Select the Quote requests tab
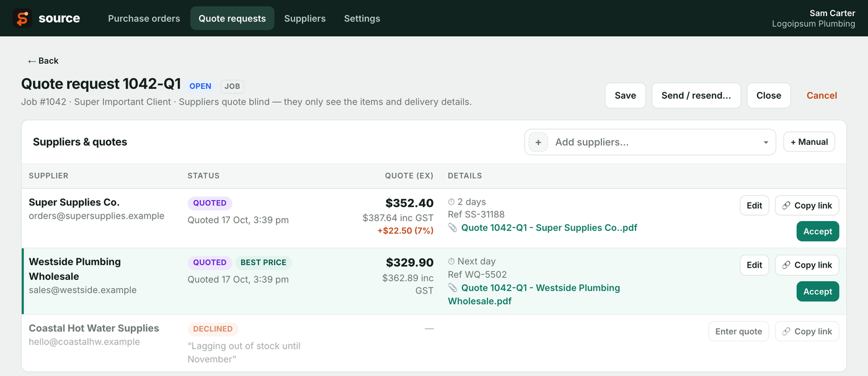The width and height of the screenshot is (868, 376). tap(232, 19)
